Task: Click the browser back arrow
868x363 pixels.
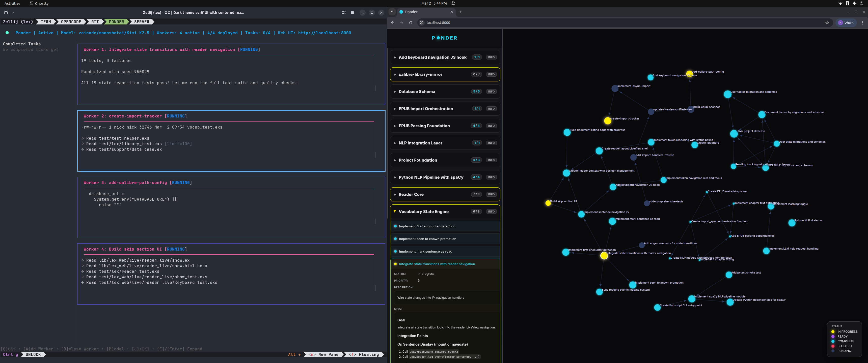Action: (393, 22)
